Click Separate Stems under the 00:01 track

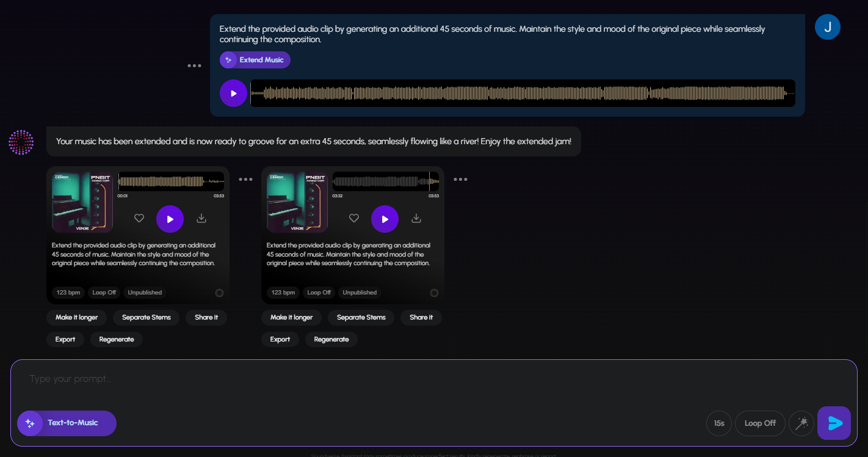(146, 318)
